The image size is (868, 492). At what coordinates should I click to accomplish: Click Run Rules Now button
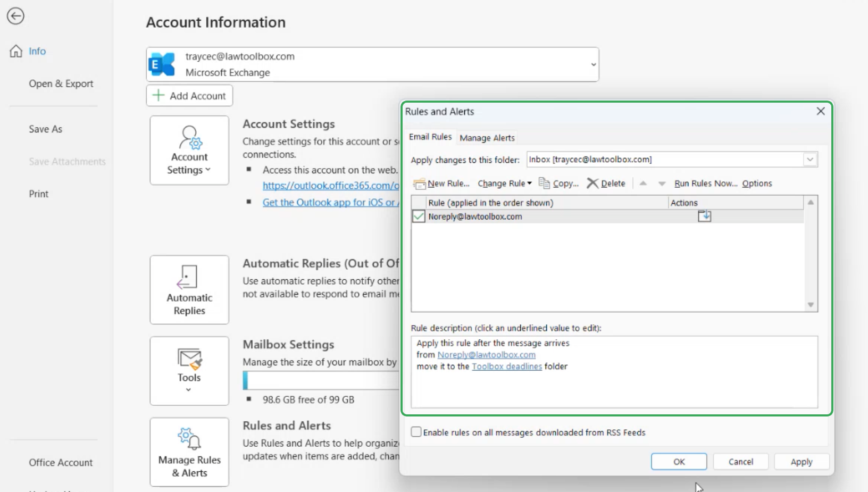pos(706,184)
